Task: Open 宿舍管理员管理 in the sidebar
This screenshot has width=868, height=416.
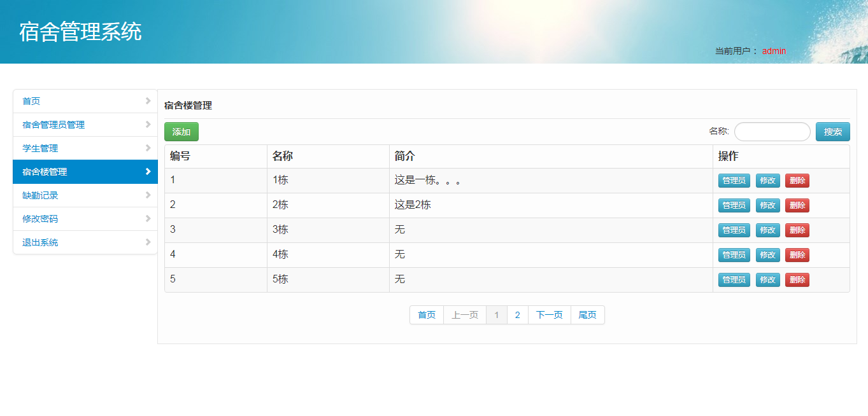Action: tap(85, 125)
